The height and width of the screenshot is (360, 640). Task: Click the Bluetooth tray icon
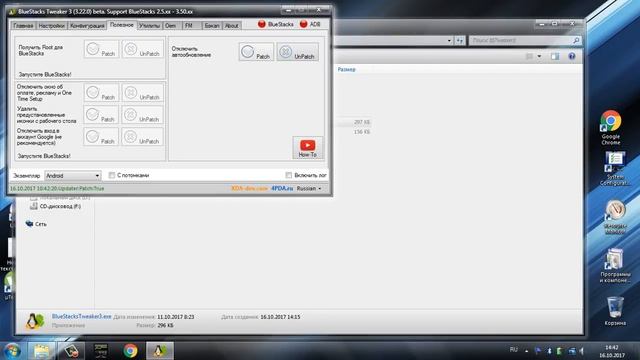(x=549, y=351)
